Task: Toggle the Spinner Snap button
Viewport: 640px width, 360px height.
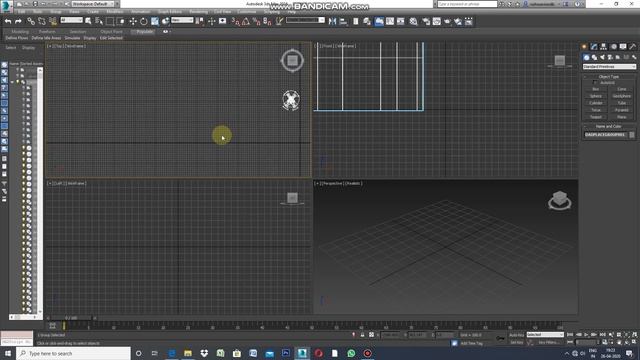Action: (267, 21)
